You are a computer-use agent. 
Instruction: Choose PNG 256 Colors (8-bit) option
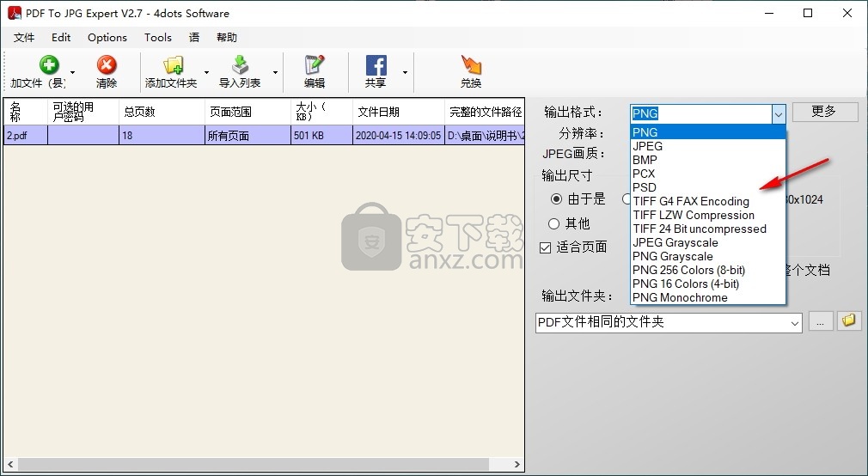708,270
